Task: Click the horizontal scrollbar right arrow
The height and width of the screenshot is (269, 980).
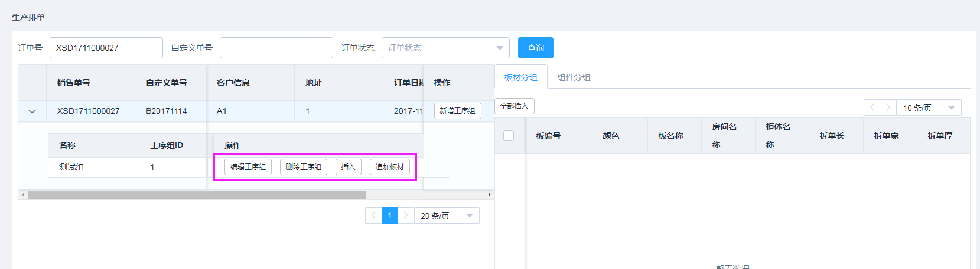Action: [x=489, y=195]
